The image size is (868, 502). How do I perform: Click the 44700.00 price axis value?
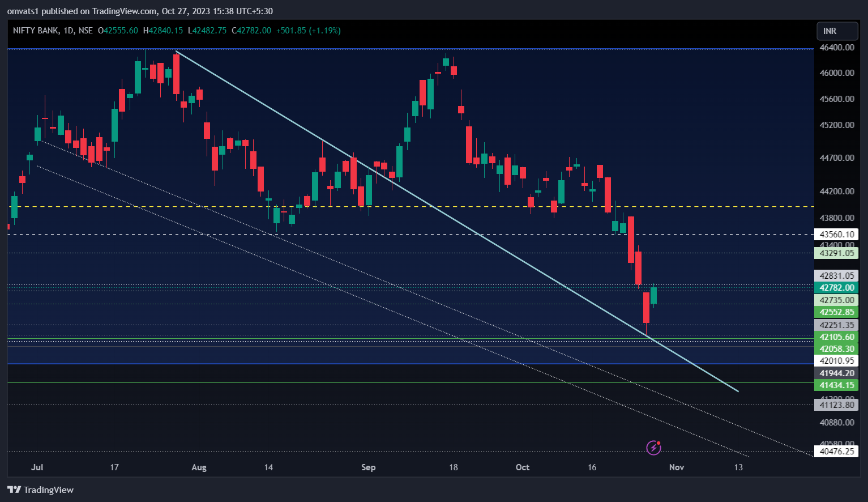[837, 158]
